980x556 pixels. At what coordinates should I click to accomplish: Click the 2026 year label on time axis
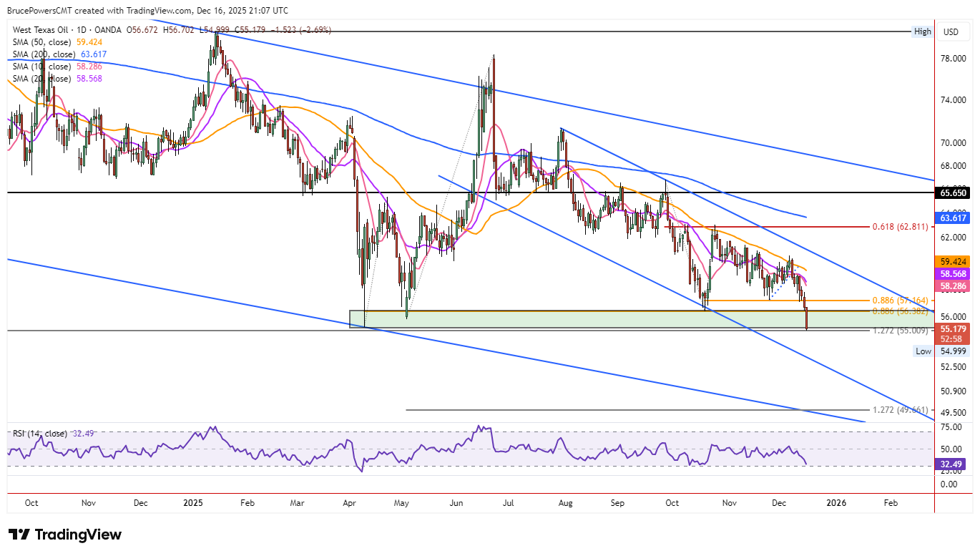point(836,503)
